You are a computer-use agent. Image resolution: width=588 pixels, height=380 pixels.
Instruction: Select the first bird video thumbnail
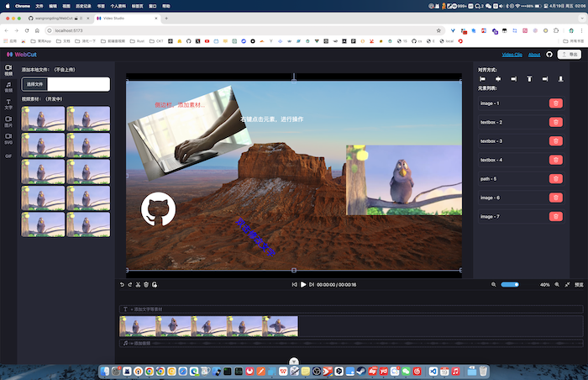tap(43, 119)
